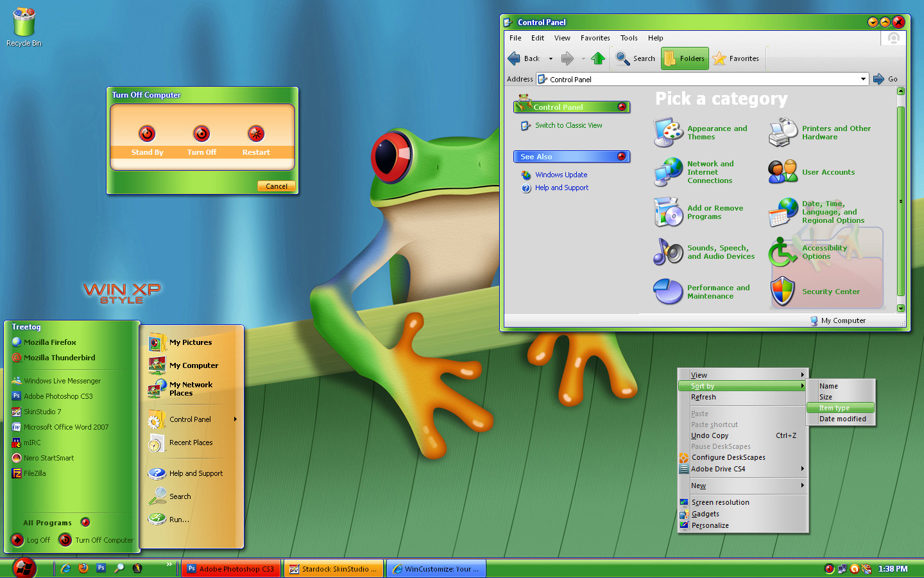Click Configure DeskScapes in context menu

[x=742, y=457]
